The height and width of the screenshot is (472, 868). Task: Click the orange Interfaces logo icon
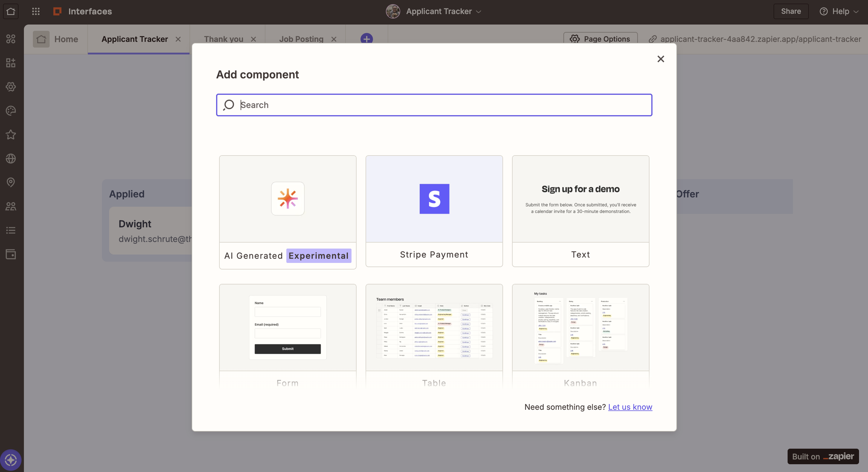tap(57, 11)
